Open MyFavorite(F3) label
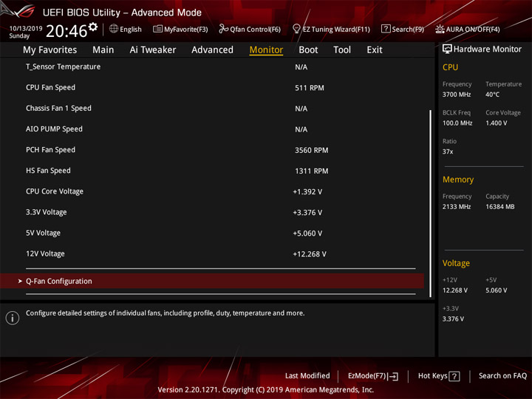This screenshot has width=532, height=399. 186,29
